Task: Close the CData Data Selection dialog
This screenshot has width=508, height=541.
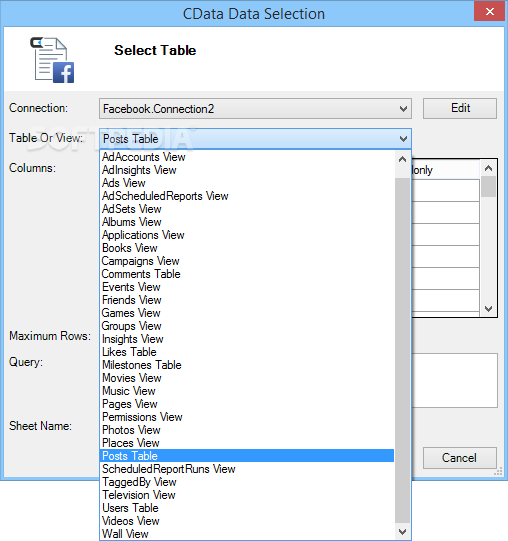Action: (x=489, y=12)
